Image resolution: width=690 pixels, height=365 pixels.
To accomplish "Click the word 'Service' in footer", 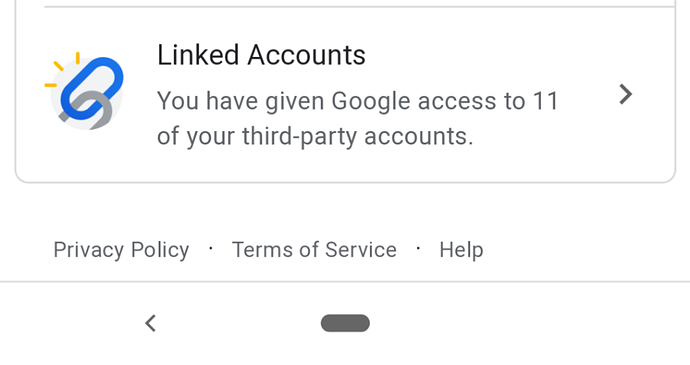I will (361, 250).
